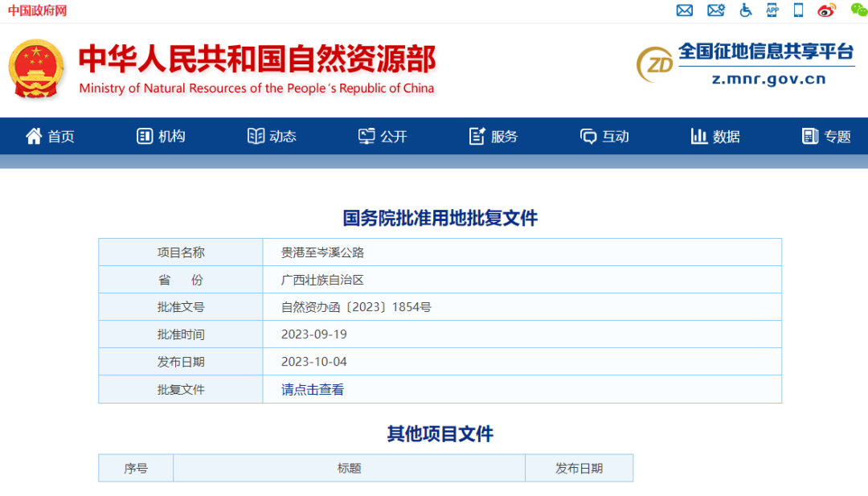Click 服务 in the navigation bar
Screen dimensions: 868x496
[x=493, y=137]
